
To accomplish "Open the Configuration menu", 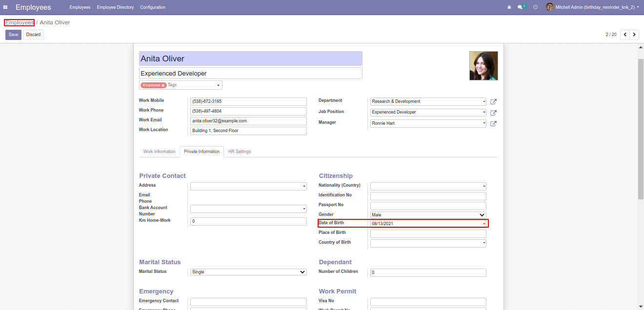I will 153,7.
